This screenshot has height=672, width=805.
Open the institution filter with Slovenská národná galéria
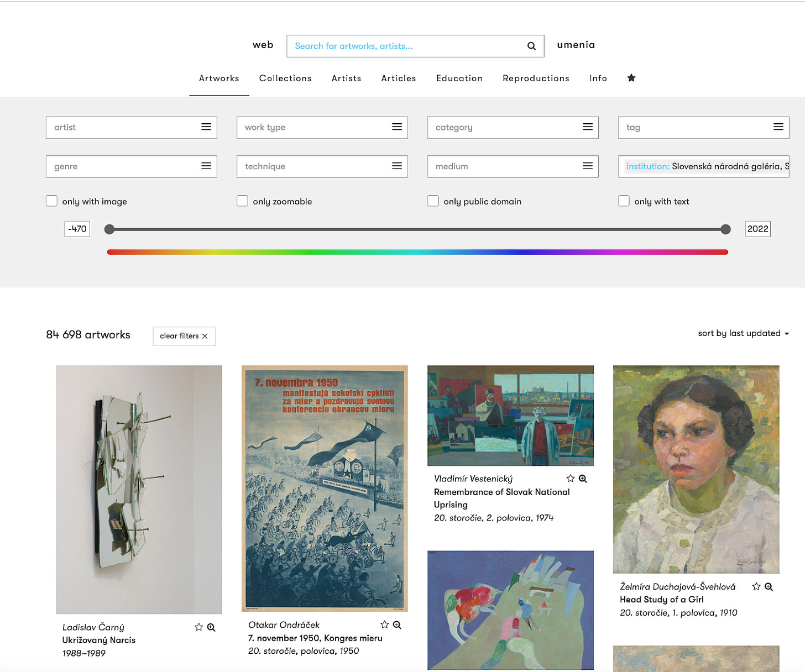pyautogui.click(x=704, y=166)
